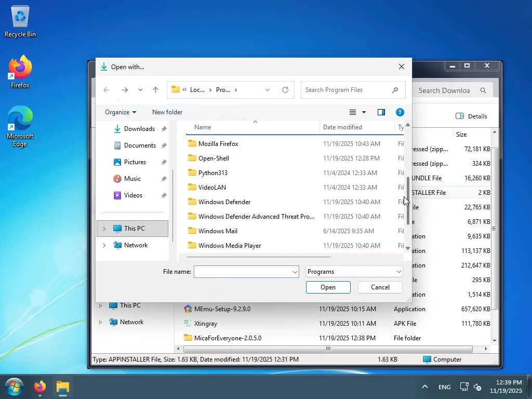This screenshot has width=532, height=399.
Task: Select This PC in dialog pane
Action: (132, 229)
